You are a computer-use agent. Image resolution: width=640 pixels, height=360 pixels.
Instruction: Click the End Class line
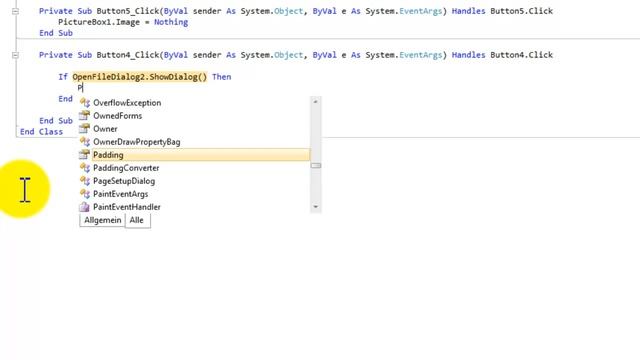pyautogui.click(x=41, y=132)
